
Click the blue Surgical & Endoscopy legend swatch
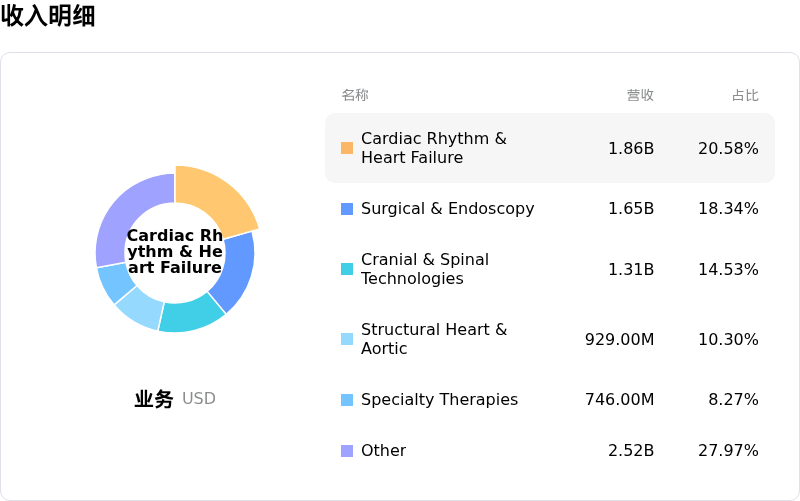tap(347, 209)
